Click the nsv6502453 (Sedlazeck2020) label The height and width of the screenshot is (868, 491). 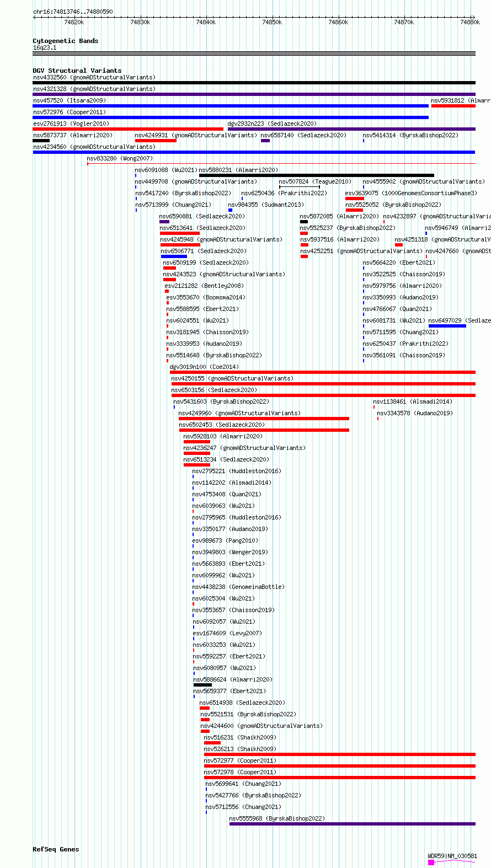[x=222, y=425]
